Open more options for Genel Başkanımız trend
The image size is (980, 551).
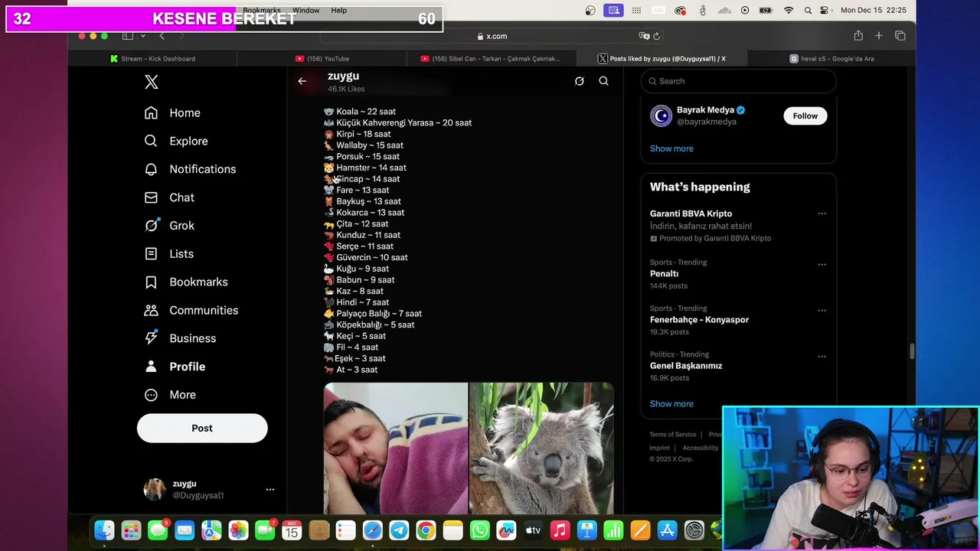[822, 357]
